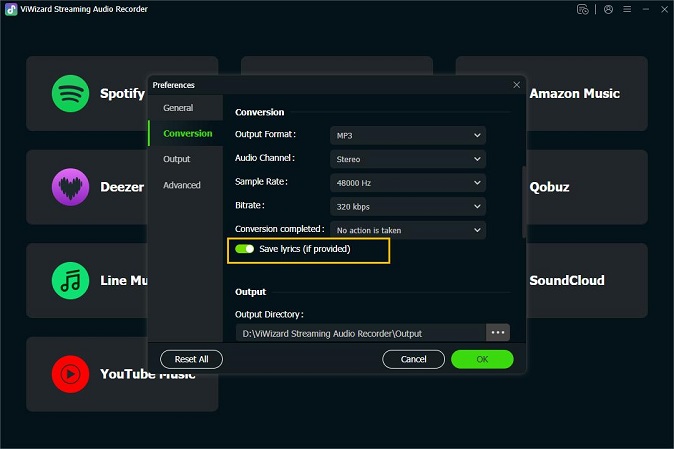Select the Conversion preferences tab
This screenshot has height=449, width=674.
point(187,133)
